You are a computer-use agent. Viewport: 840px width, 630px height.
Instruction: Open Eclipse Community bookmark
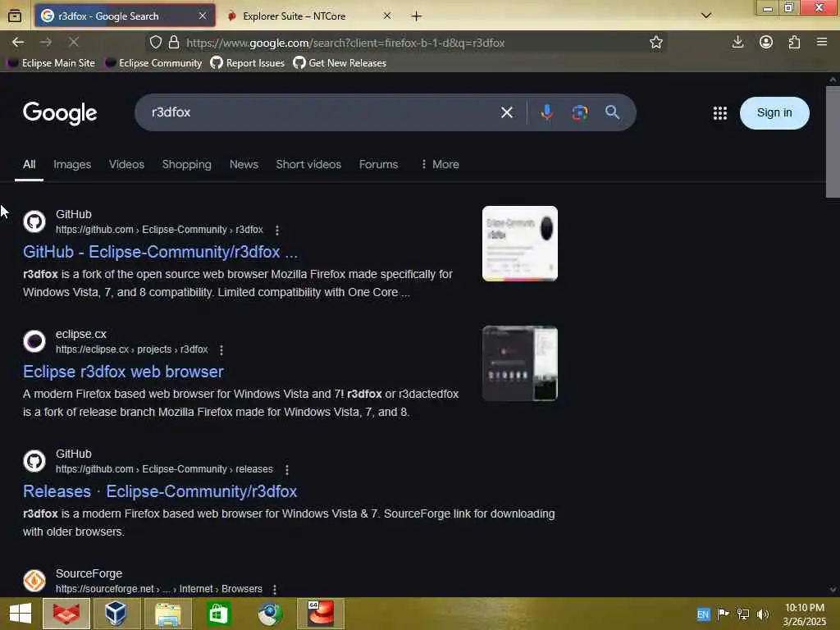153,63
